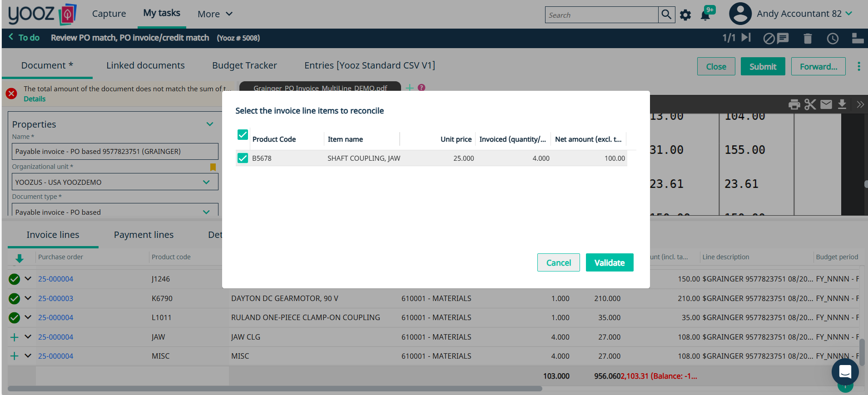Expand the JAW row chevron
Viewport: 868px width, 395px height.
coord(28,337)
